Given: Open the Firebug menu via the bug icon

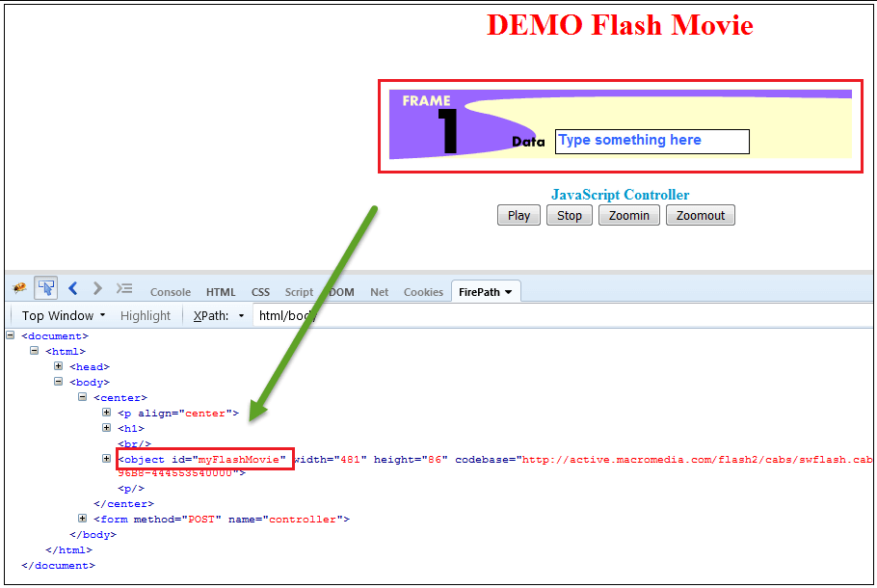Looking at the screenshot, I should pos(18,288).
